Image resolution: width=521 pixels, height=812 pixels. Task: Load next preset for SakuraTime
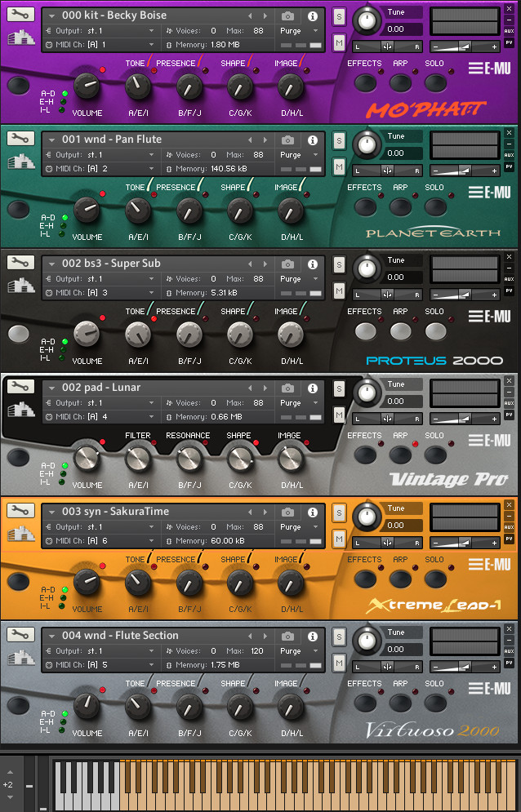tap(265, 512)
